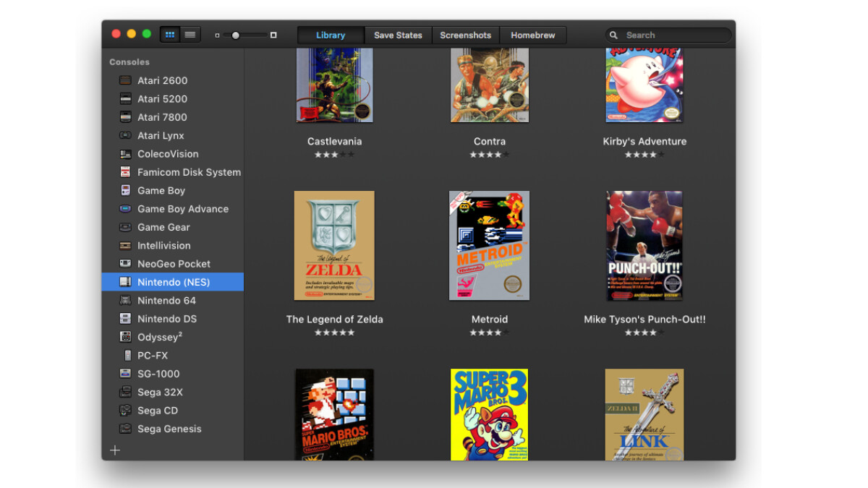Click the Metroid box art

coord(490,246)
